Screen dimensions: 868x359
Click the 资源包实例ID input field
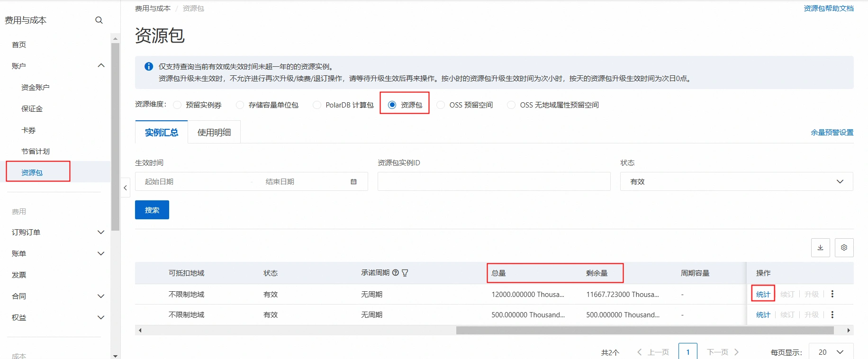point(494,181)
